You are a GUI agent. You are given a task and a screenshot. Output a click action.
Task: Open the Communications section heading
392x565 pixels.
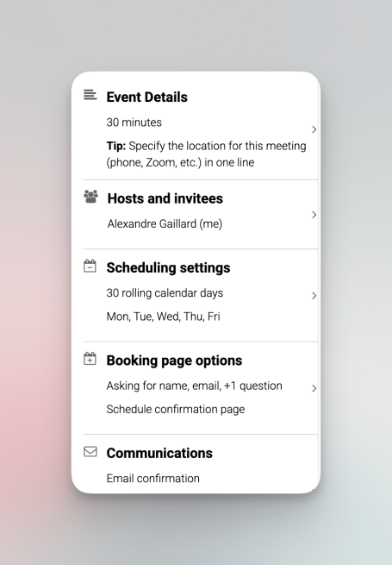[159, 454]
